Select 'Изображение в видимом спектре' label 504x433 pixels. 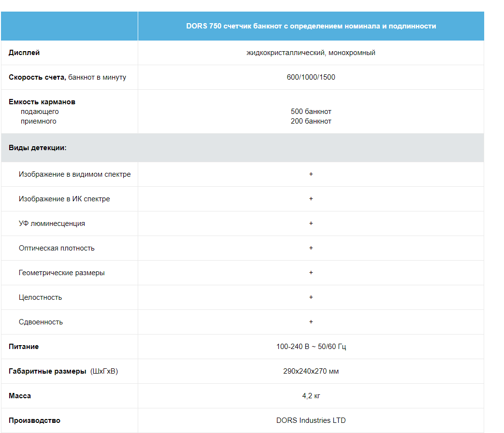pyautogui.click(x=74, y=174)
